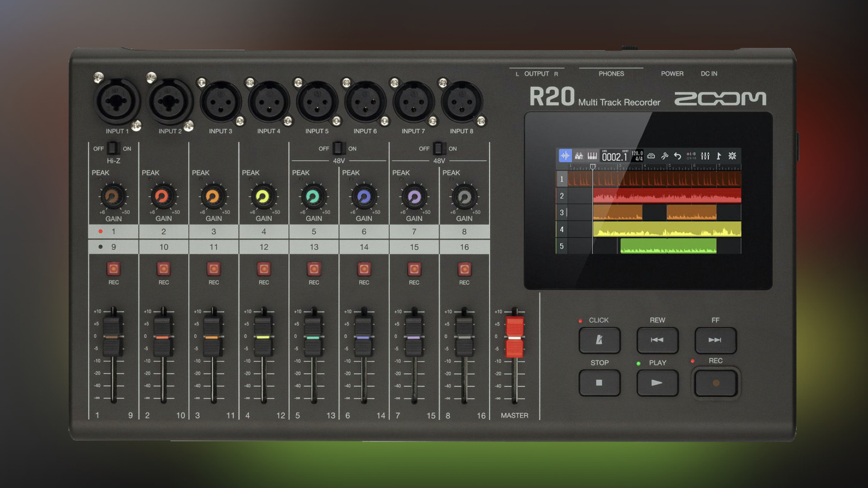Viewport: 868px width, 488px height.
Task: Tap the marker flag icon in the toolbar
Action: coord(719,156)
